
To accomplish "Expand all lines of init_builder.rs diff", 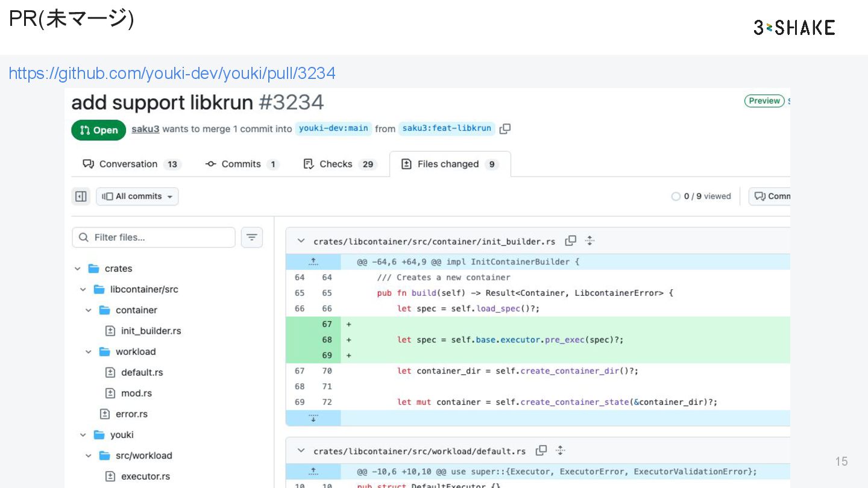I will click(x=590, y=241).
